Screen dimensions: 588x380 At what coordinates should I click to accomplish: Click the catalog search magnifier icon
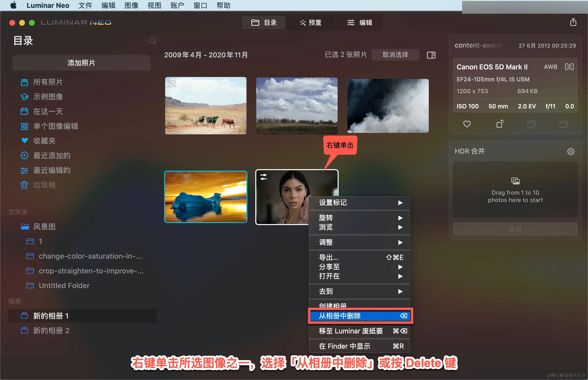(x=153, y=41)
